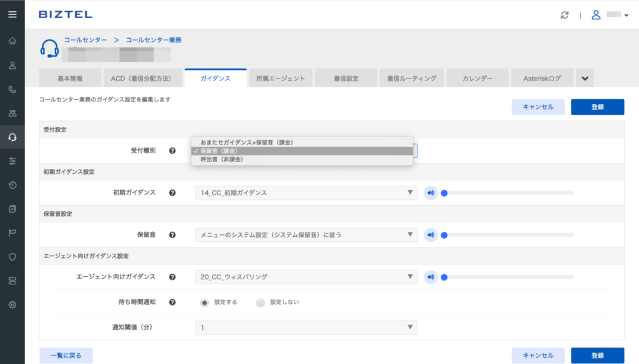Click the 一覧に戻る button
This screenshot has width=639, height=364.
66,355
